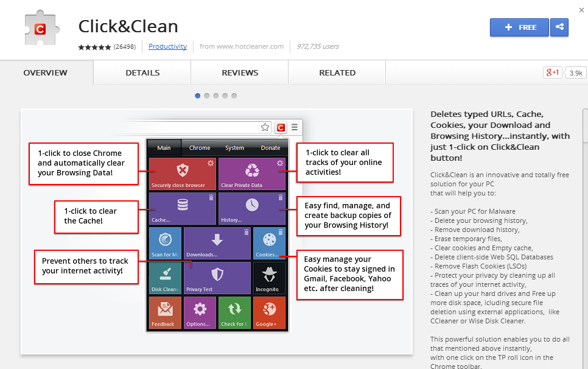Select the Main tab in popup
This screenshot has width=588, height=369.
[164, 148]
